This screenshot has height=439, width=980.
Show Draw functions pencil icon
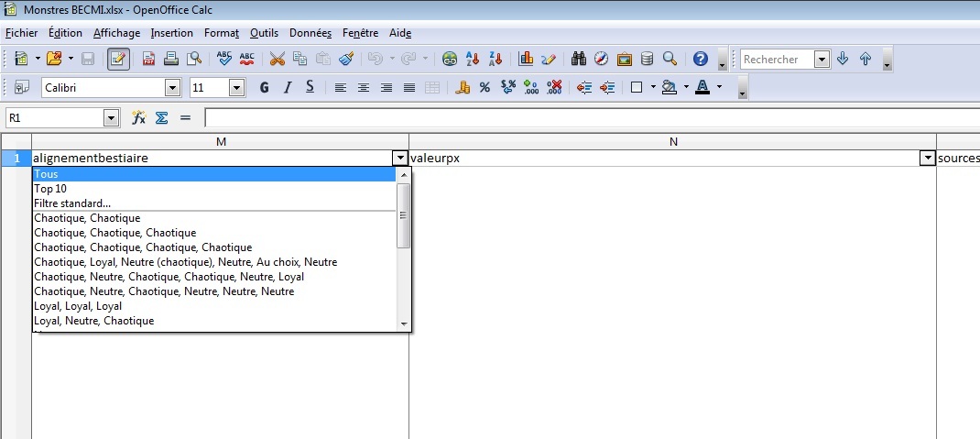[549, 59]
